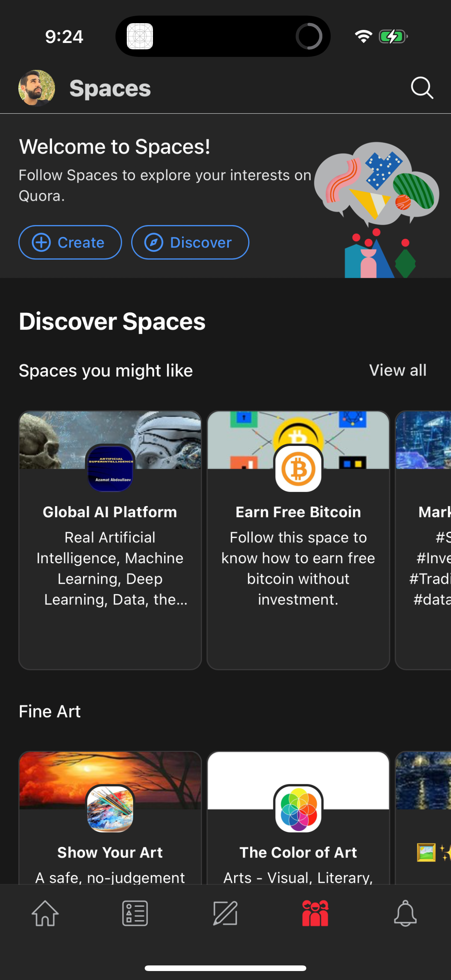Open your profile avatar

[37, 88]
